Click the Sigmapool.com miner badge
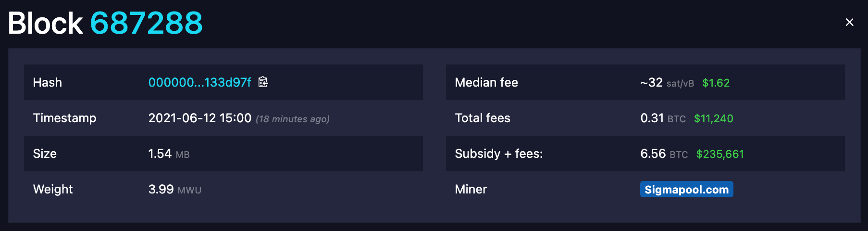 (x=686, y=189)
